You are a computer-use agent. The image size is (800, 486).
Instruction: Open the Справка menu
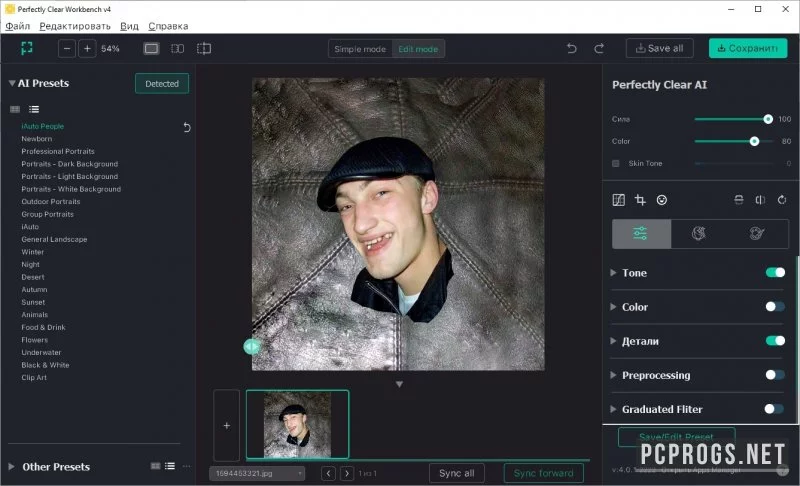(168, 26)
